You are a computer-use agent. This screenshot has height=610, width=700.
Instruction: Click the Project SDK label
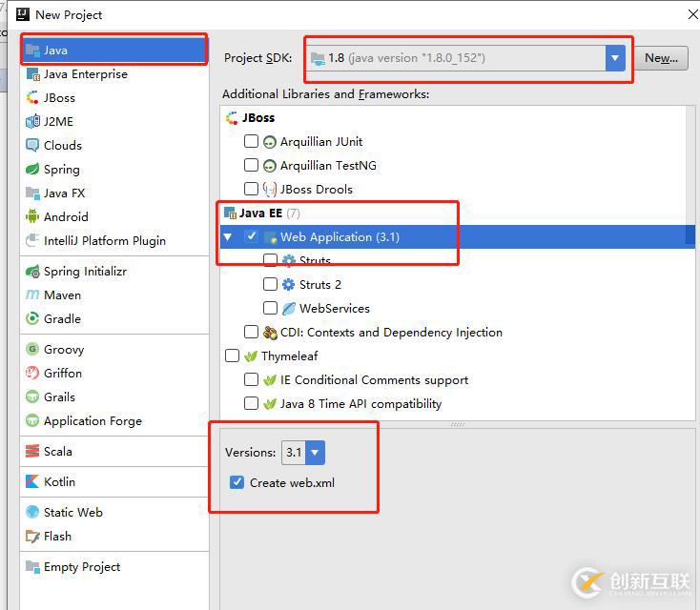click(x=258, y=58)
